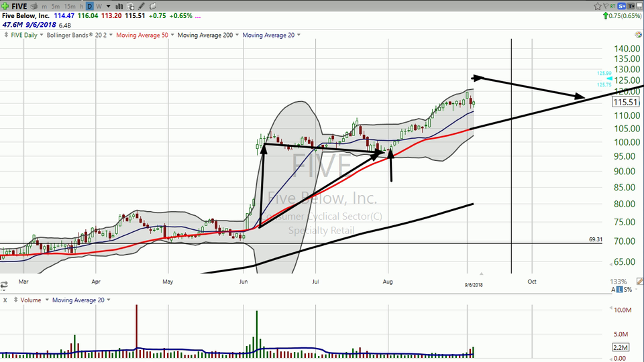The height and width of the screenshot is (362, 644).
Task: Click the flag icon beside the star
Action: [x=606, y=6]
